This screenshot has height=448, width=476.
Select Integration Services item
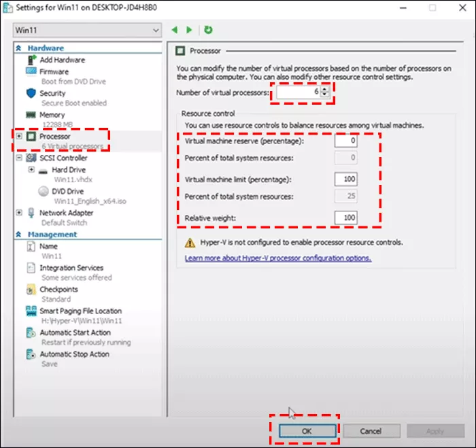click(x=71, y=268)
